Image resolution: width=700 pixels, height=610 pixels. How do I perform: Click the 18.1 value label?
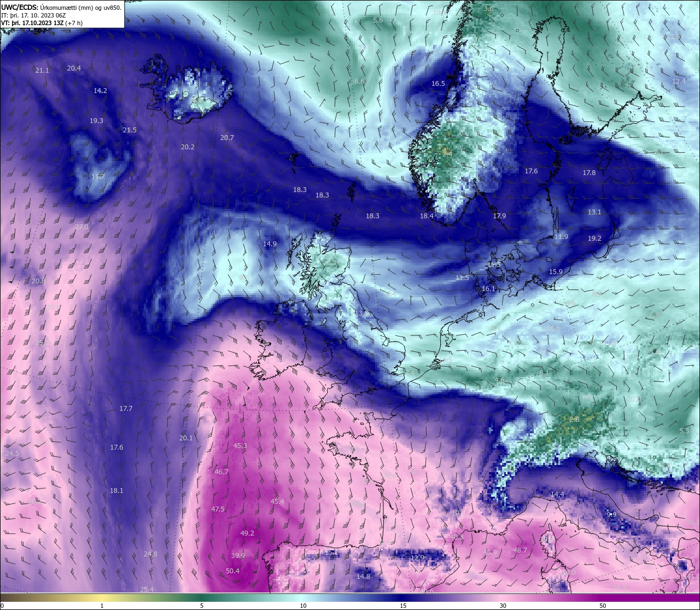coord(116,491)
